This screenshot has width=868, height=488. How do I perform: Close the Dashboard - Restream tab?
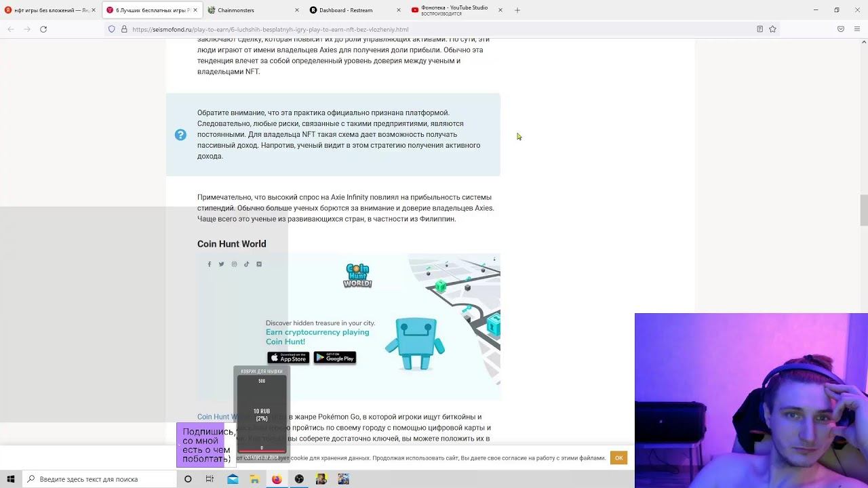pos(398,10)
